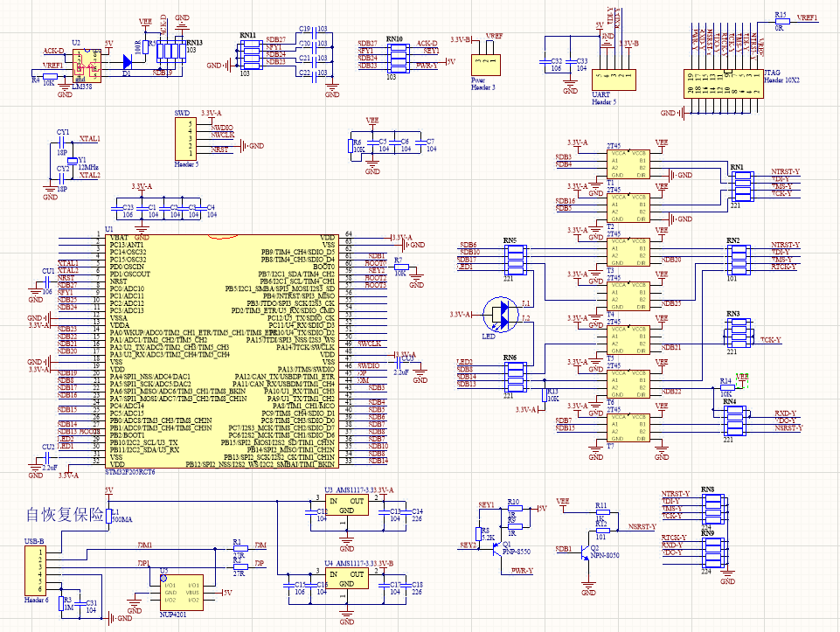The width and height of the screenshot is (840, 632).
Task: Click the '12MHz' crystal value text
Action: 88,168
